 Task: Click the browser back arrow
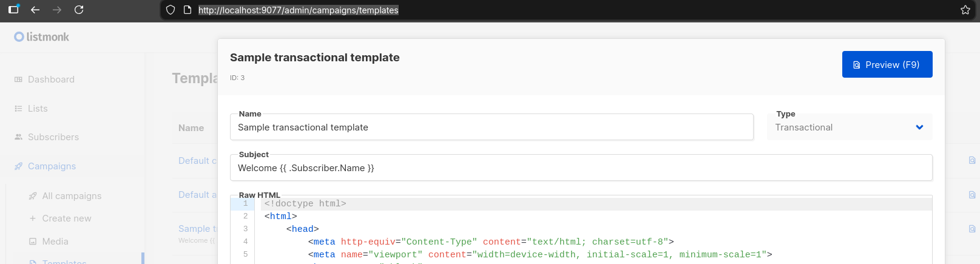point(35,10)
